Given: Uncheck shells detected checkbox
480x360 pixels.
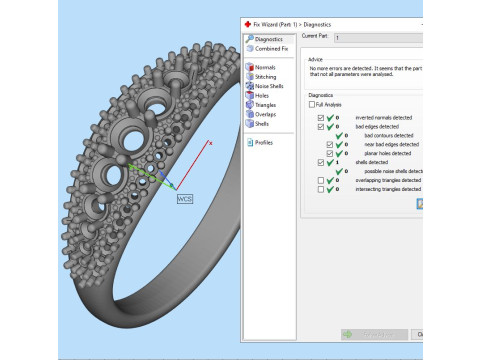Looking at the screenshot, I should click(321, 162).
